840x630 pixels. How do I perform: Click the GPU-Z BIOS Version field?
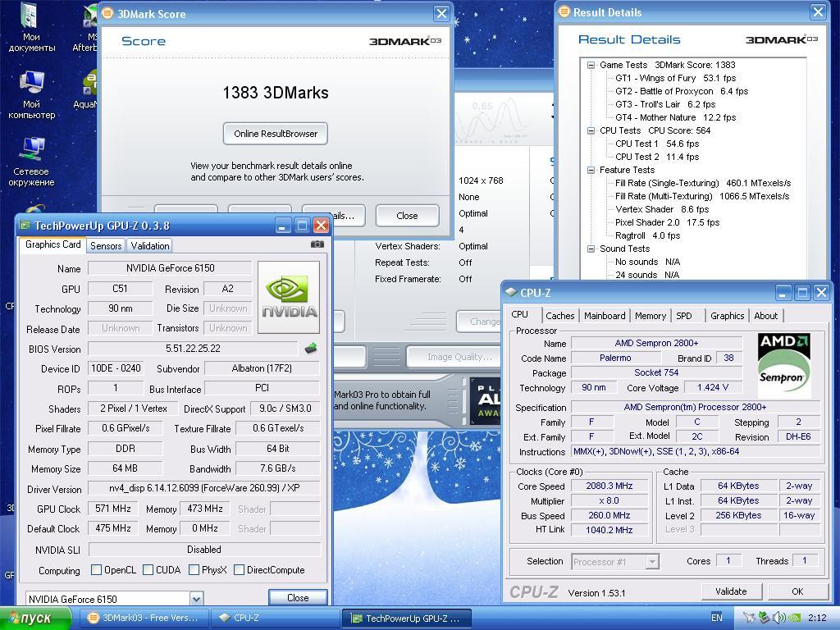[193, 348]
